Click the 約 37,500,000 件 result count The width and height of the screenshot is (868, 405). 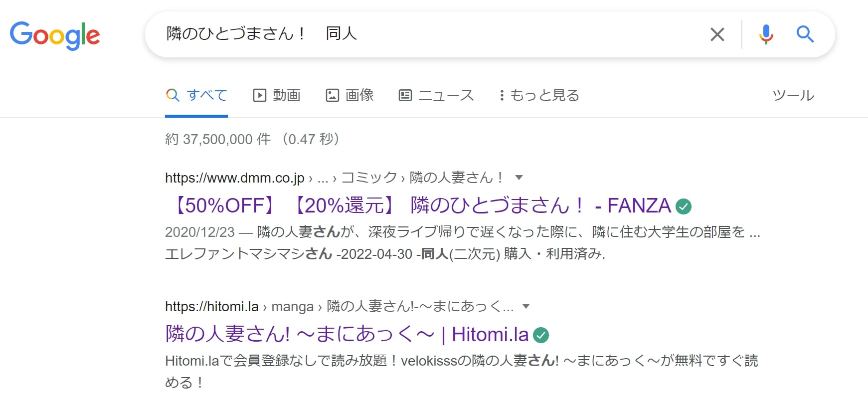pos(218,139)
